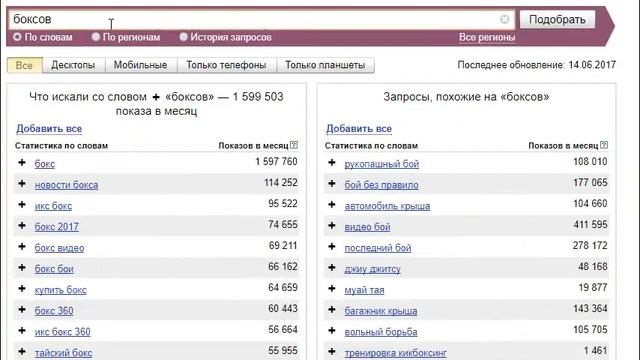Image resolution: width=640 pixels, height=360 pixels.
Task: Click 'Добавить все' in the similar queries panel
Action: click(x=359, y=129)
